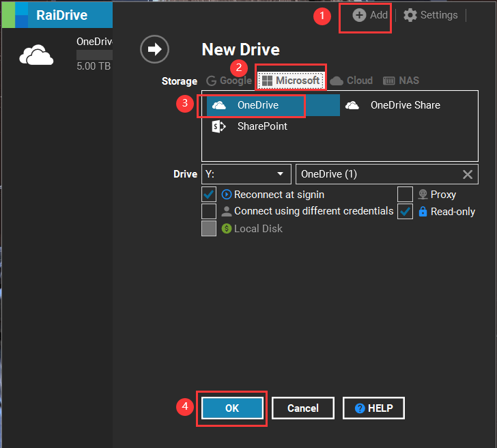
Task: Select OneDrive storage option
Action: [x=273, y=105]
